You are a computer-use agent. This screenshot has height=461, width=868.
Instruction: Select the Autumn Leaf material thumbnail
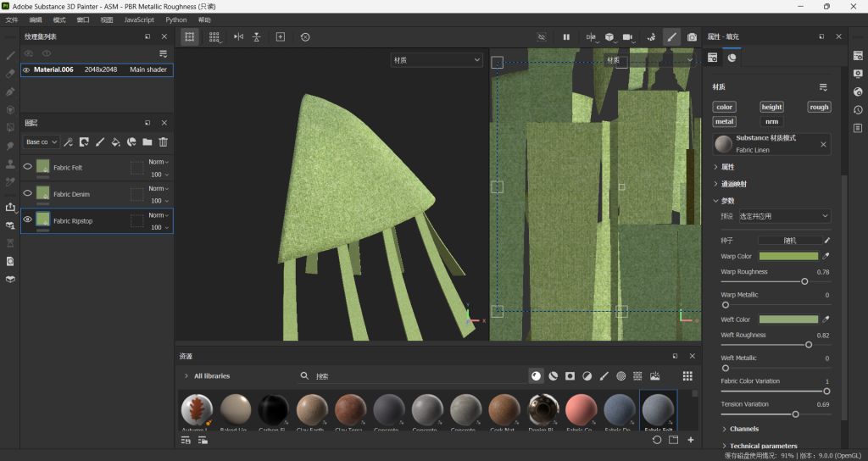[x=197, y=411]
